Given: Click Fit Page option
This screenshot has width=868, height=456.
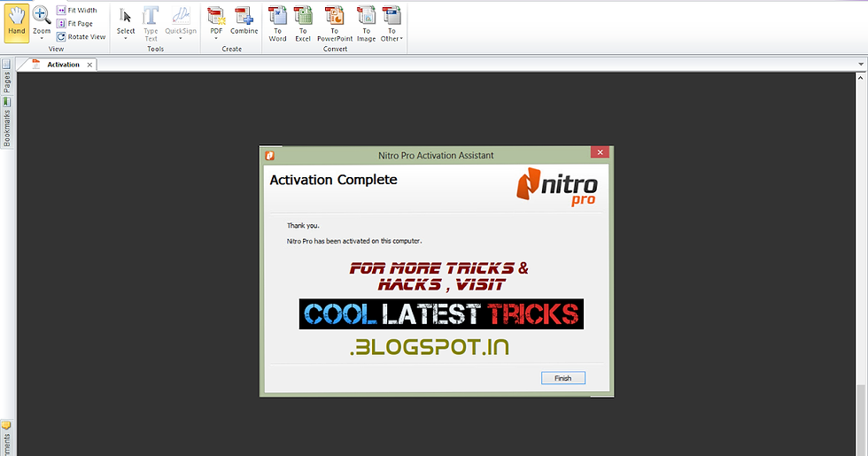Looking at the screenshot, I should pos(74,23).
